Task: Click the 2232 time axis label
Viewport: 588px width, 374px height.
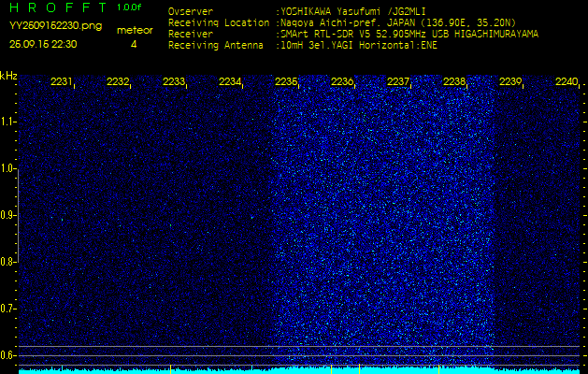Action: [118, 81]
